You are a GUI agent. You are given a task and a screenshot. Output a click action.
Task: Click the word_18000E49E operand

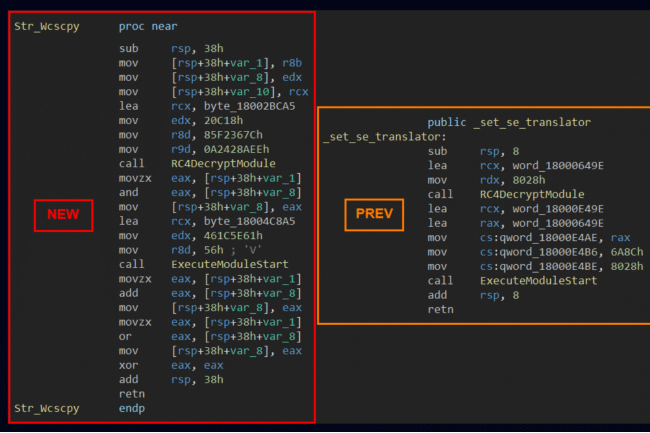[558, 209]
